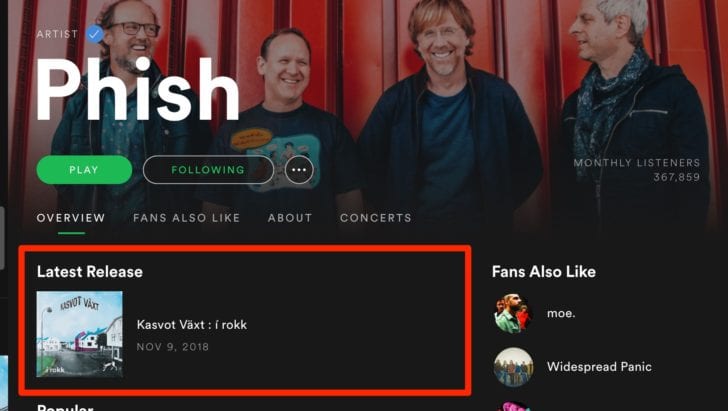Image resolution: width=728 pixels, height=411 pixels.
Task: Open the FANS ALSO LIKE tab
Action: point(186,218)
